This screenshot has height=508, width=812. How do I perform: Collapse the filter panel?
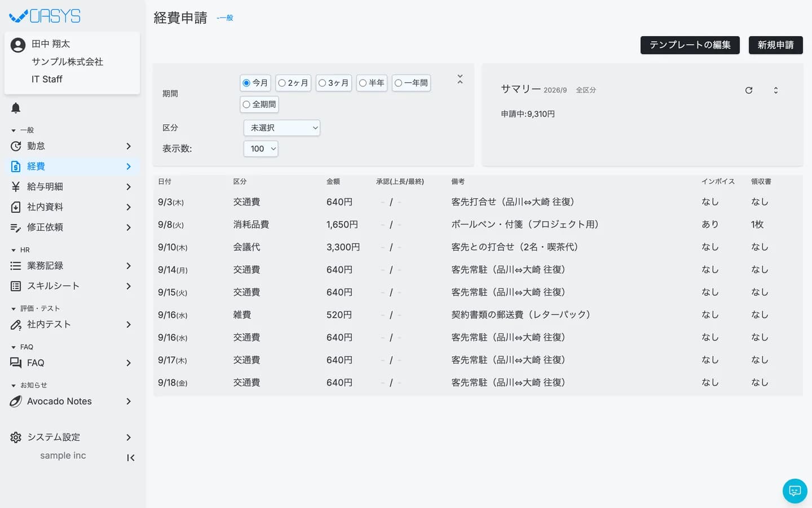[x=460, y=80]
